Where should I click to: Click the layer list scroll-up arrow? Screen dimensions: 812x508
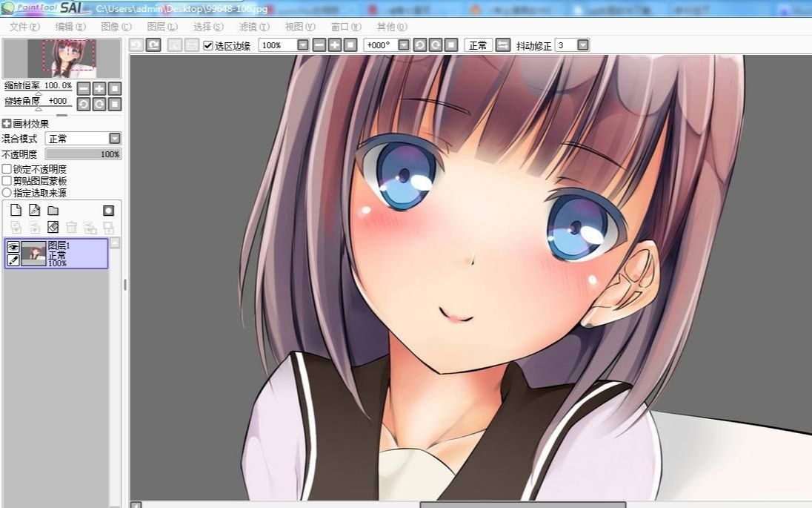(115, 243)
